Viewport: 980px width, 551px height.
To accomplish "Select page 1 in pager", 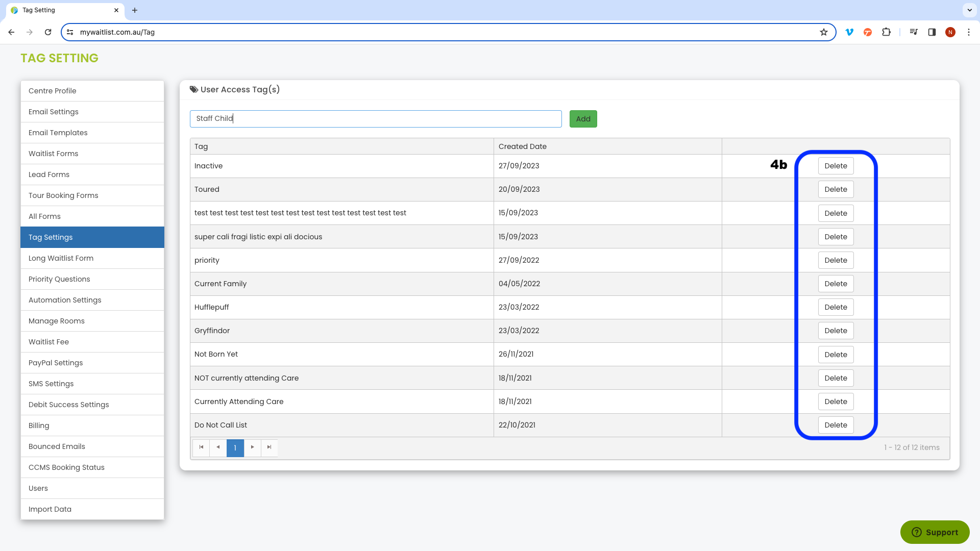I will 235,448.
